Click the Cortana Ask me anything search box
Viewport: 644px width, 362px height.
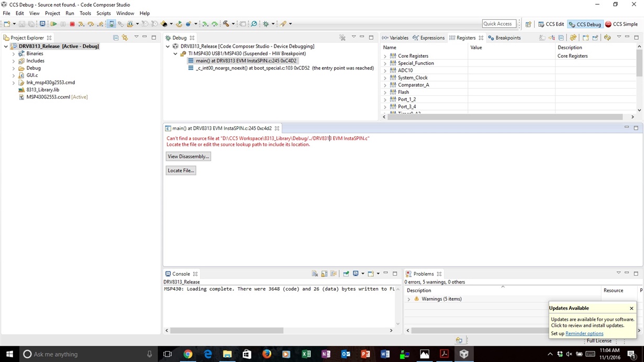[88, 354]
